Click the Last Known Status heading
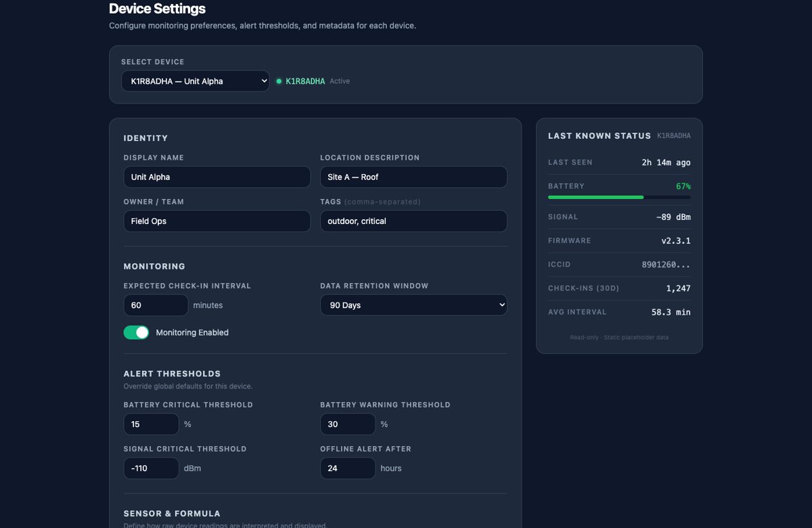This screenshot has height=528, width=812. click(600, 136)
